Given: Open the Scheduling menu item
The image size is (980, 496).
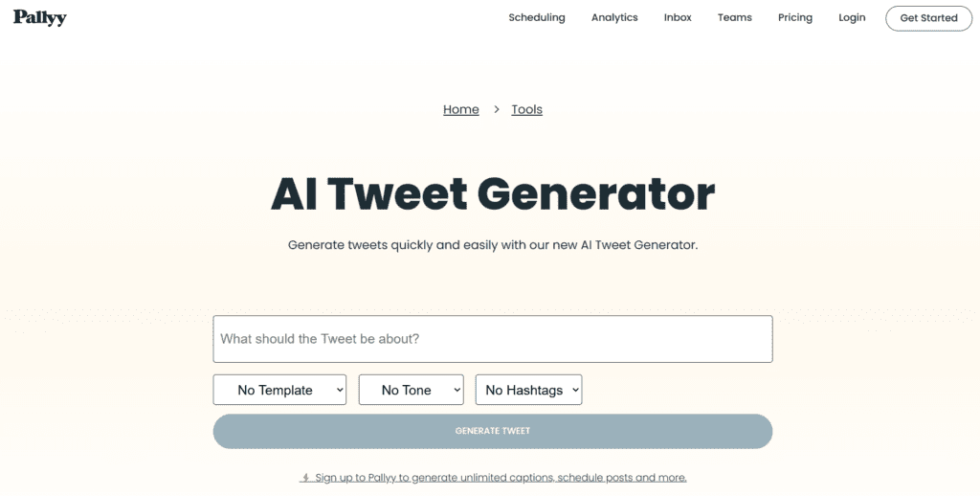Looking at the screenshot, I should pos(536,17).
